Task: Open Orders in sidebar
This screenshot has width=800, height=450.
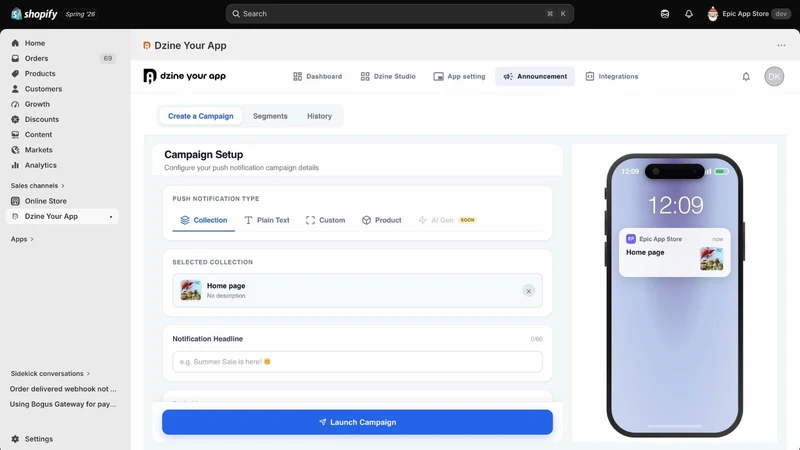Action: [x=36, y=58]
